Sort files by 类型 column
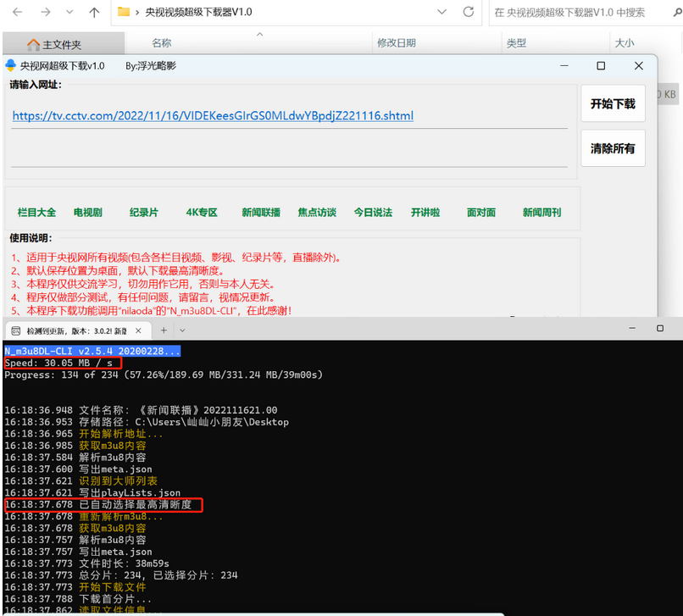Viewport: 683px width, 616px height. (x=516, y=43)
